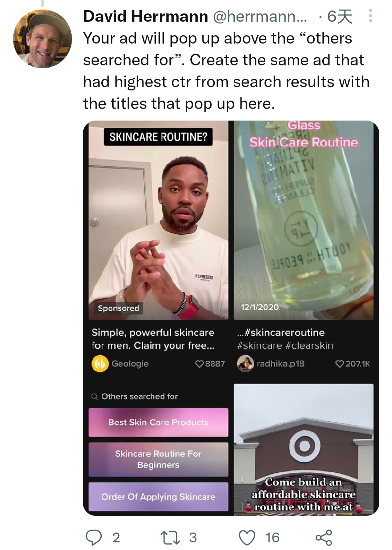Click the three-dot more options icon

tap(370, 16)
